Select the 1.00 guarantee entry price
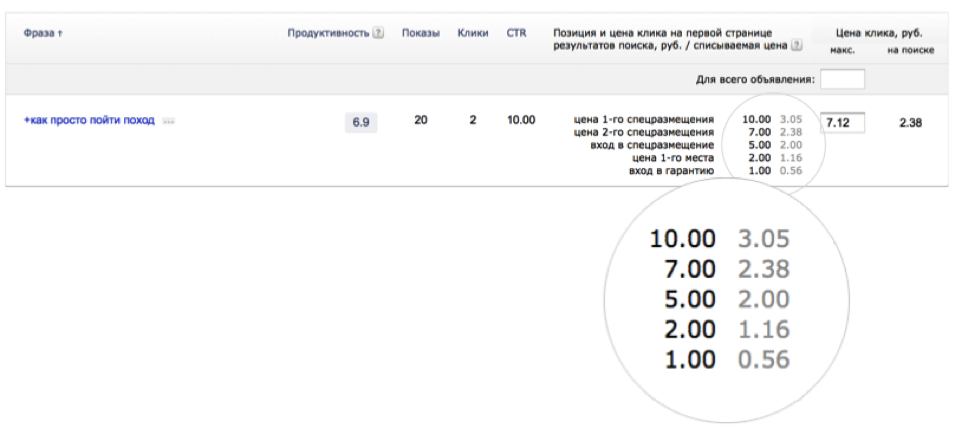Viewport: 964px width, 435px height. 757,171
